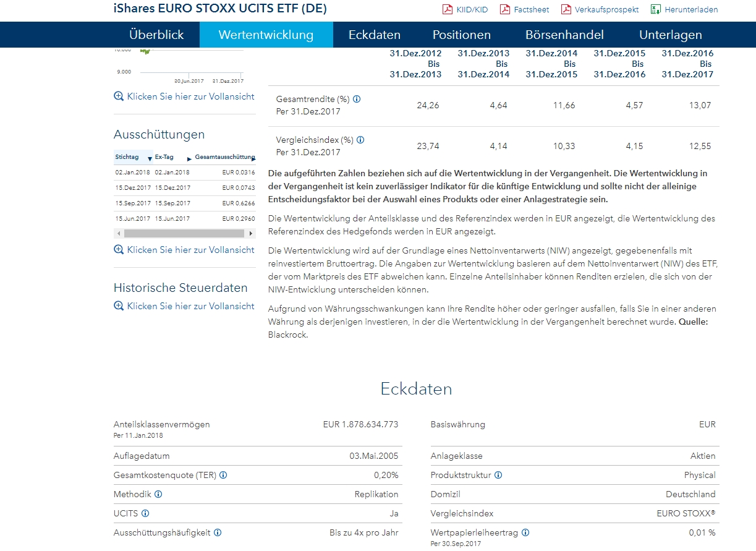
Task: Click the Methodik value Replikation
Action: coord(376,494)
